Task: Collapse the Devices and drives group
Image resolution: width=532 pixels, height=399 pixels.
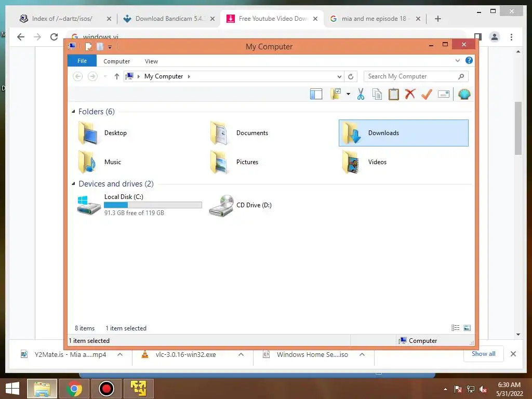Action: tap(73, 183)
